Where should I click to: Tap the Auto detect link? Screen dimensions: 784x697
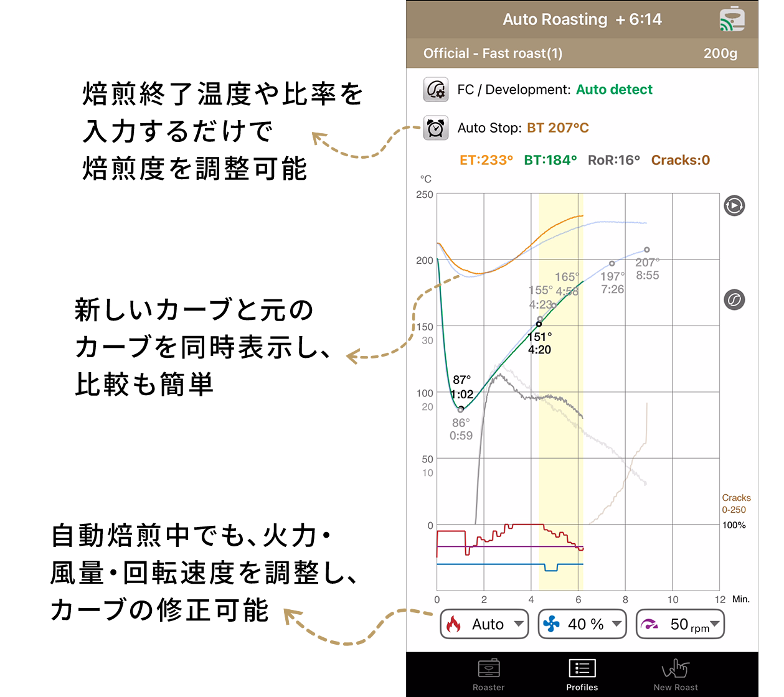(x=614, y=90)
